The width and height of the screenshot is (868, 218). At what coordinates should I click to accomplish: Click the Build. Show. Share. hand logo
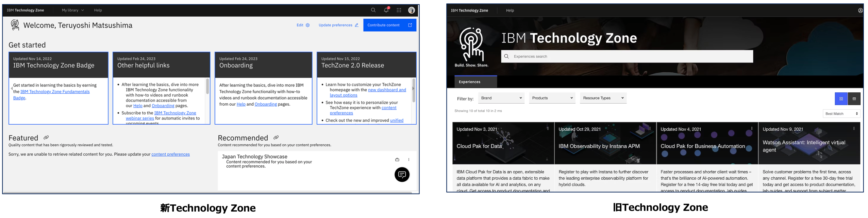(471, 47)
